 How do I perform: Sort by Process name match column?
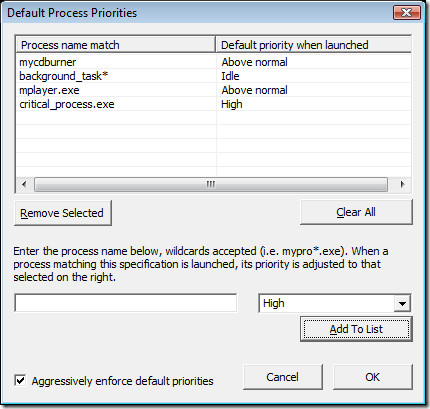(115, 45)
